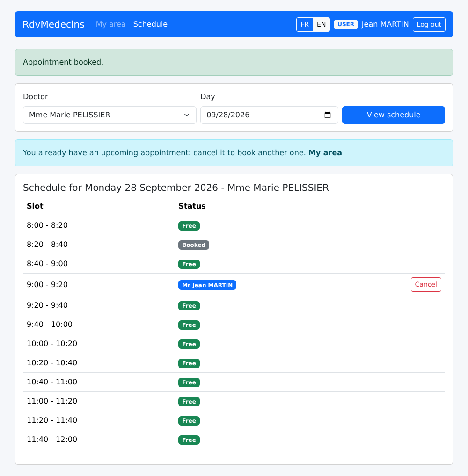Click the 10:00 - 10:20 slot text
This screenshot has width=468, height=476.
(x=52, y=343)
